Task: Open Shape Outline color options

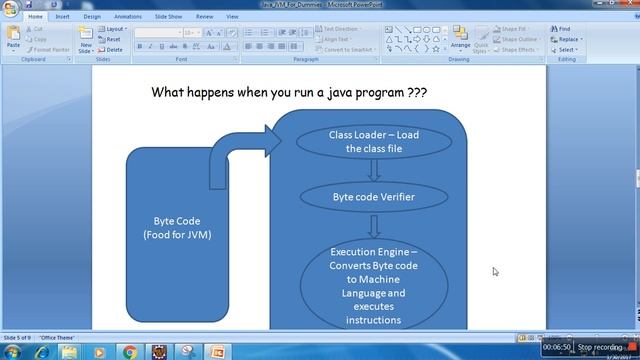Action: tap(517, 39)
